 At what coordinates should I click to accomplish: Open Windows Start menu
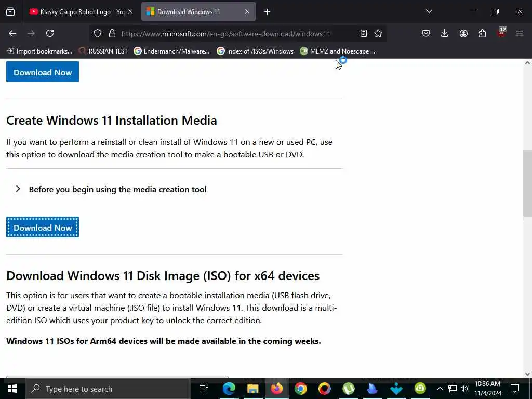[12, 389]
